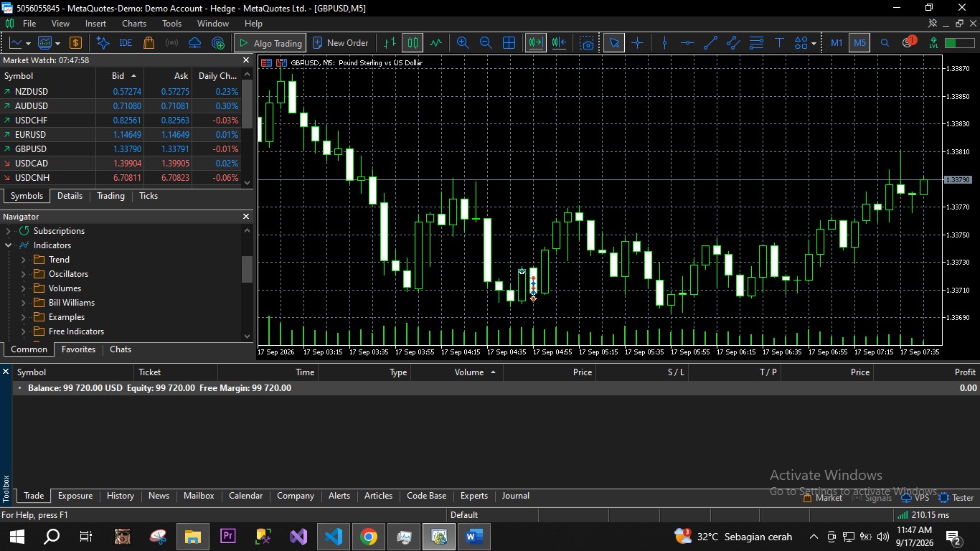Tile chart windows with grid icon
Screen dimensions: 980x551
point(509,43)
